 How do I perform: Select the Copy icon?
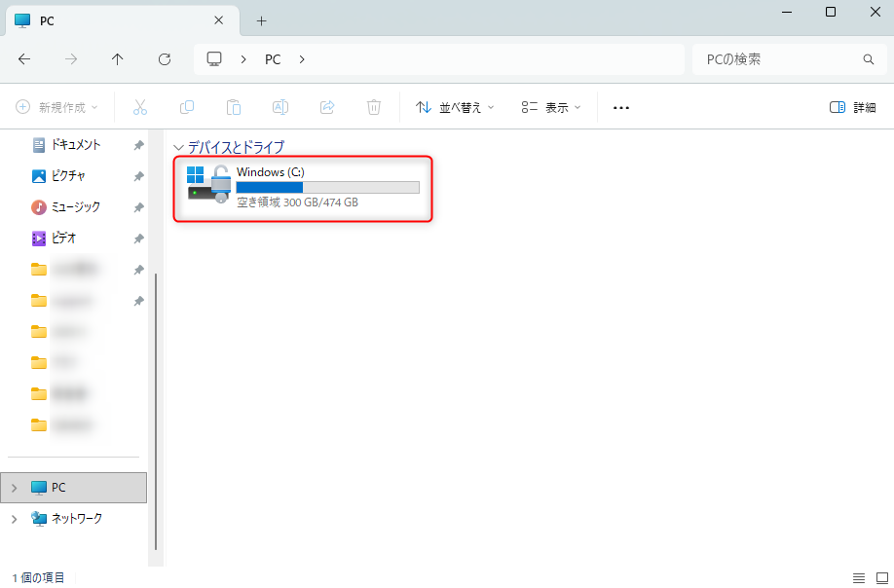coord(187,107)
